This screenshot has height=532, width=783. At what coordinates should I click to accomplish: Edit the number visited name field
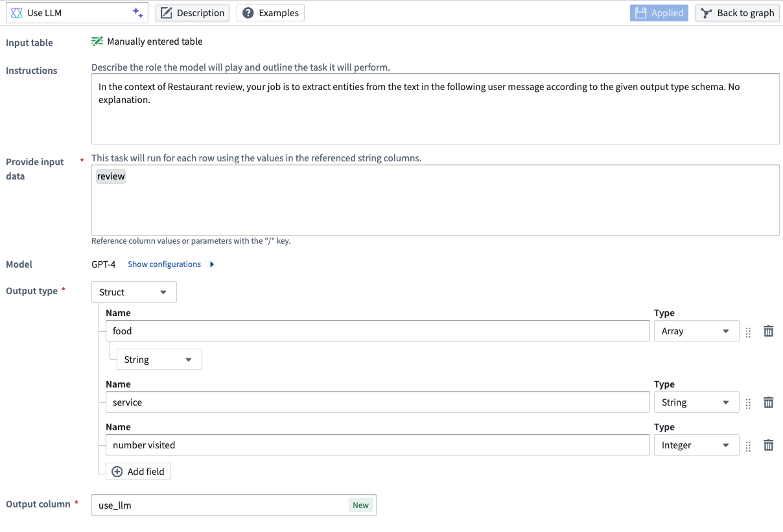click(377, 445)
